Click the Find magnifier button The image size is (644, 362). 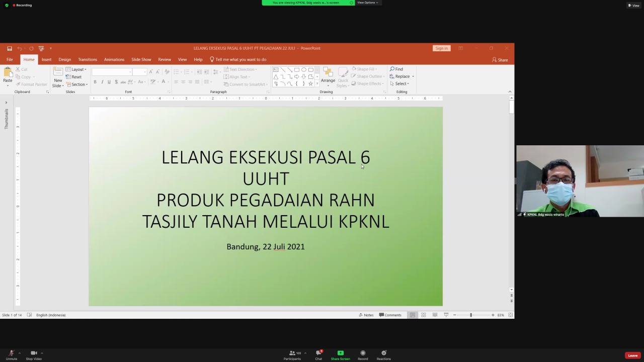(396, 69)
